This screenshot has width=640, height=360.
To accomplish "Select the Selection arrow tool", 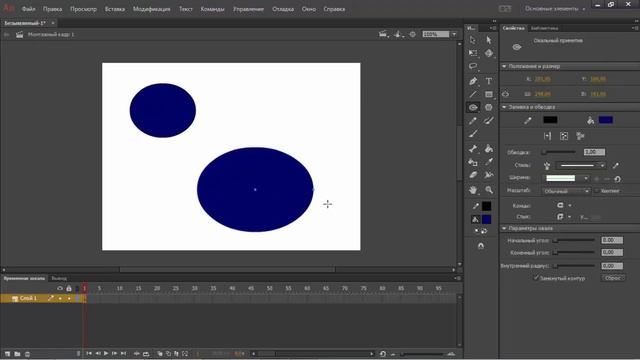I will 473,40.
